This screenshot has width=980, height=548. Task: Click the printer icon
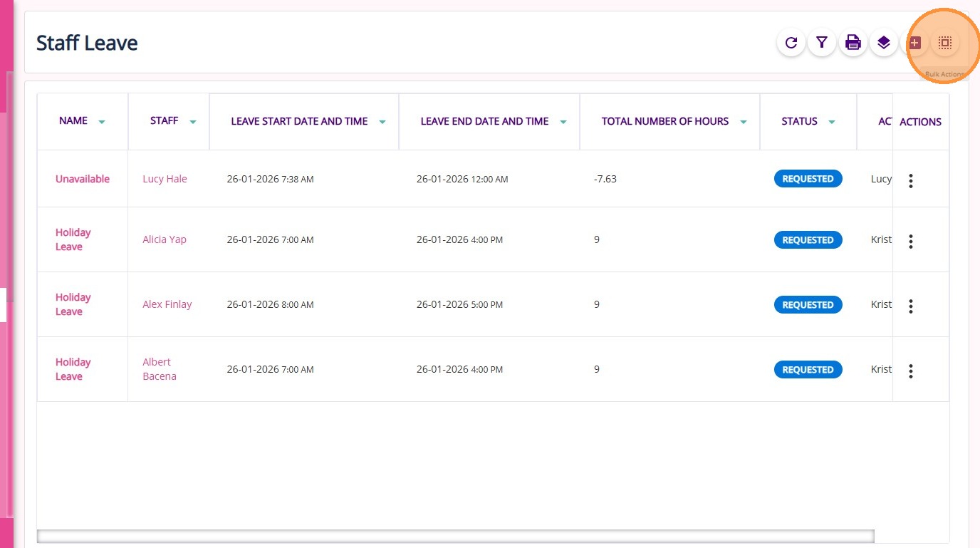(853, 43)
